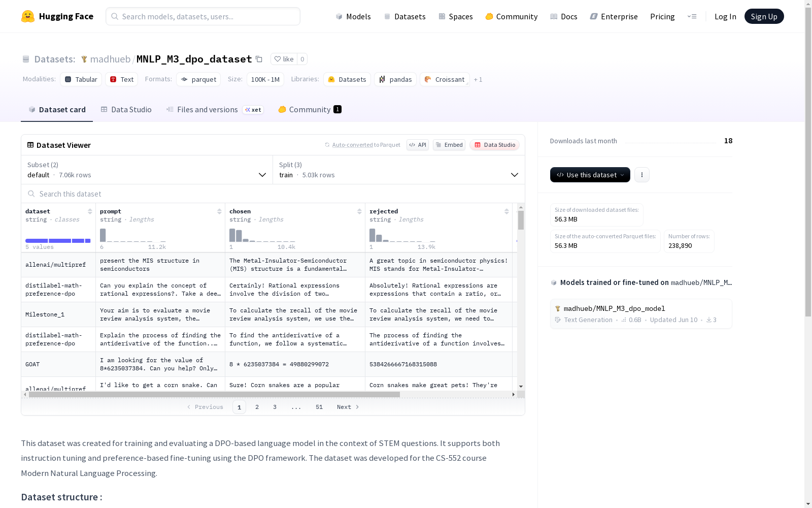Click the search models, datasets, users field
The image size is (812, 508).
pos(203,16)
